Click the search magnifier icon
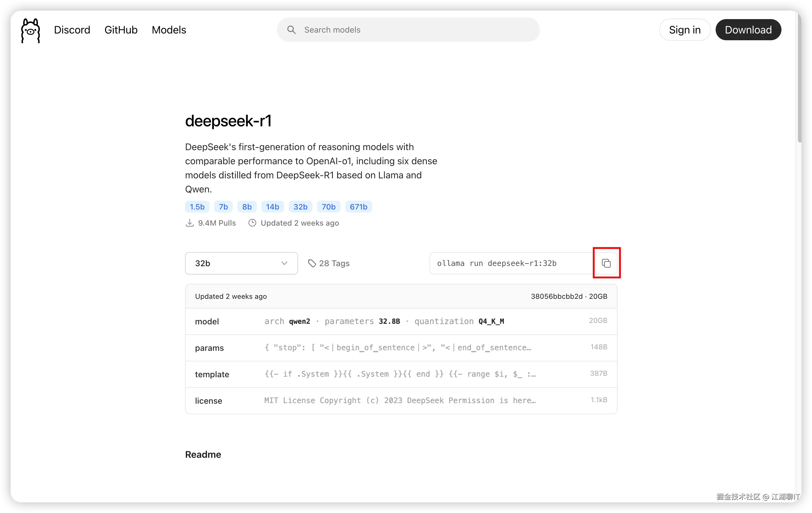The image size is (812, 513). 291,30
